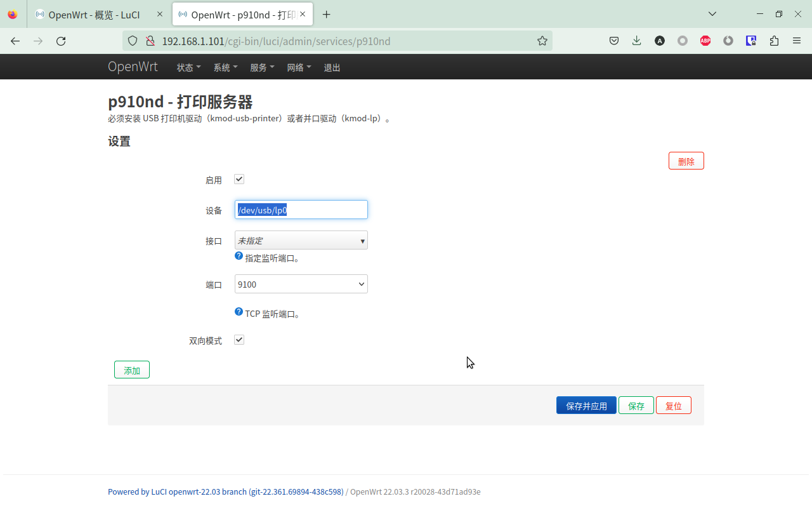Expand the 服务 menu
This screenshot has width=812, height=508.
(x=262, y=67)
